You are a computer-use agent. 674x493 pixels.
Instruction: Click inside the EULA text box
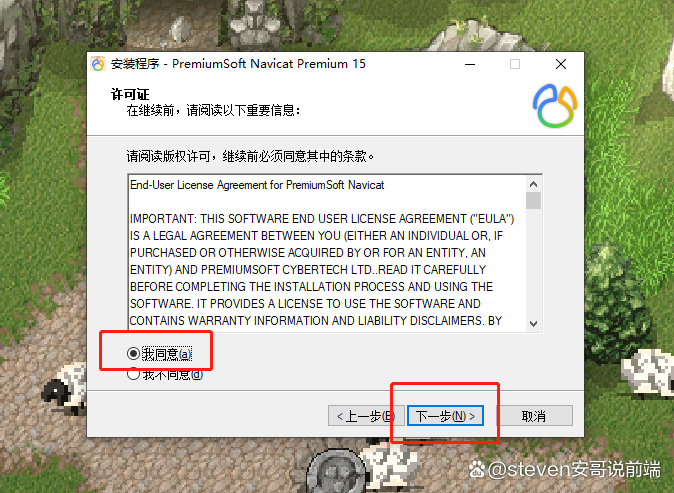click(328, 253)
